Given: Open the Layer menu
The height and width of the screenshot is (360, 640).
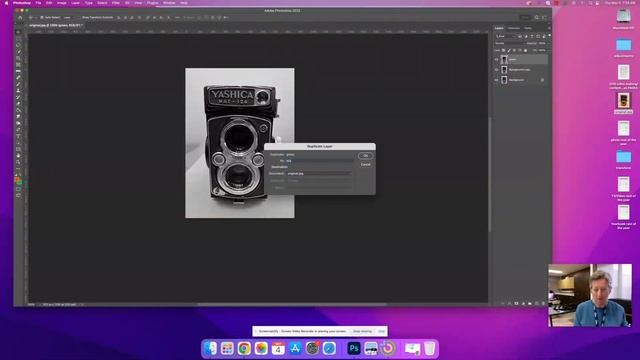Looking at the screenshot, I should click(x=76, y=3).
